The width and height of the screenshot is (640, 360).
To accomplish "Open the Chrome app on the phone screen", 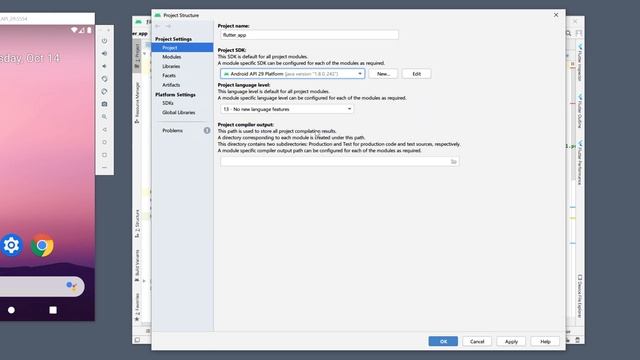I will point(42,245).
